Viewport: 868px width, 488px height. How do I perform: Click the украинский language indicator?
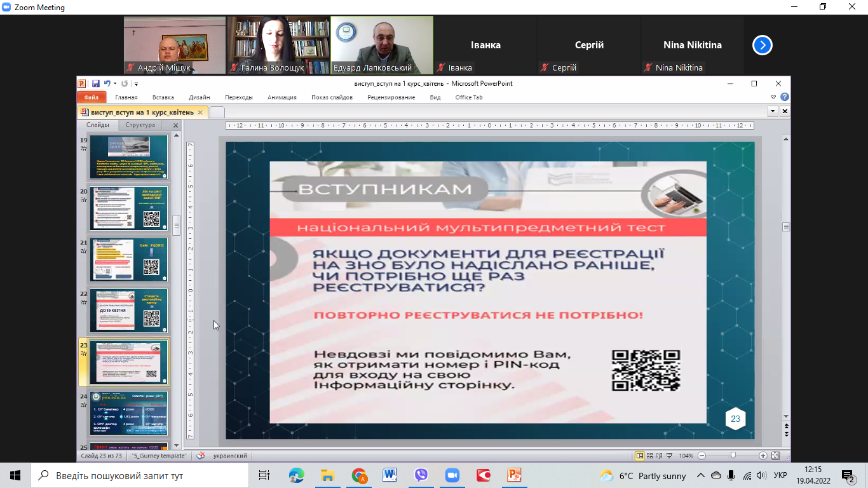(x=231, y=456)
